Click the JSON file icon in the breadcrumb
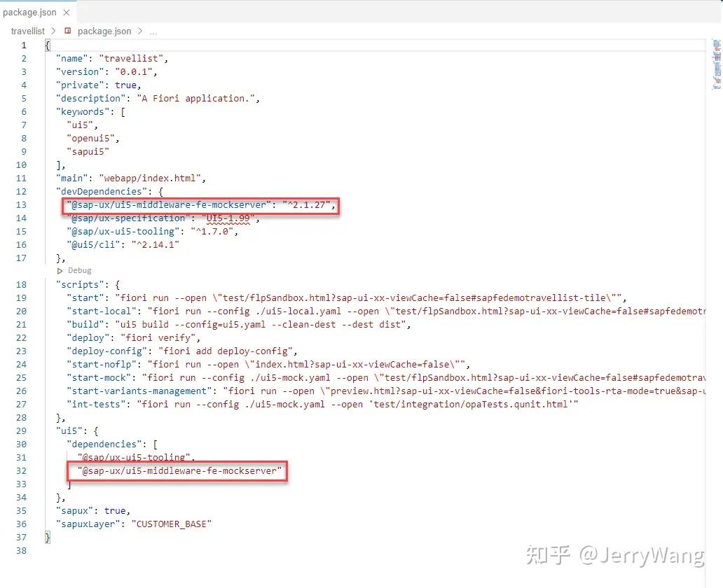723x588 pixels. (67, 31)
